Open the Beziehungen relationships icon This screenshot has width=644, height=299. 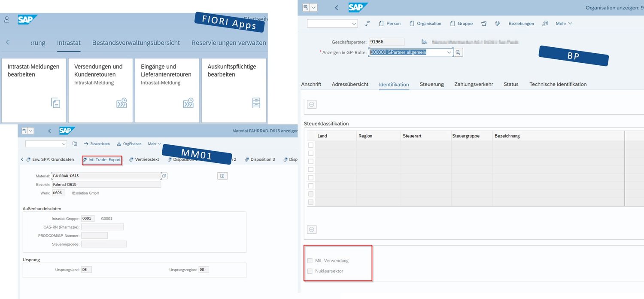[x=521, y=23]
